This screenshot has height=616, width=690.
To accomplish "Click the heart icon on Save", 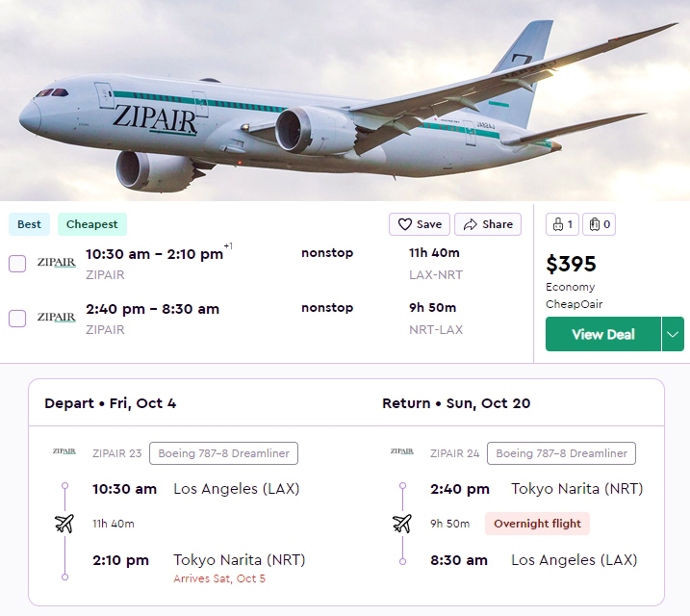I will [404, 224].
